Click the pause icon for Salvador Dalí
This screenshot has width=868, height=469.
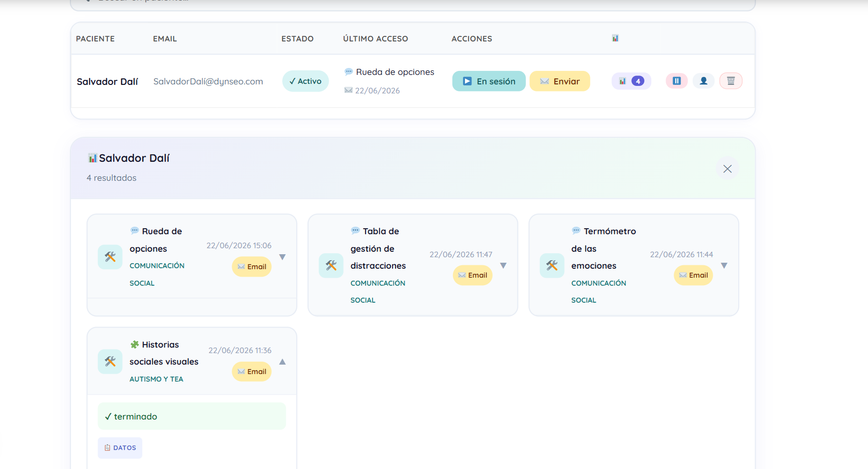coord(676,81)
